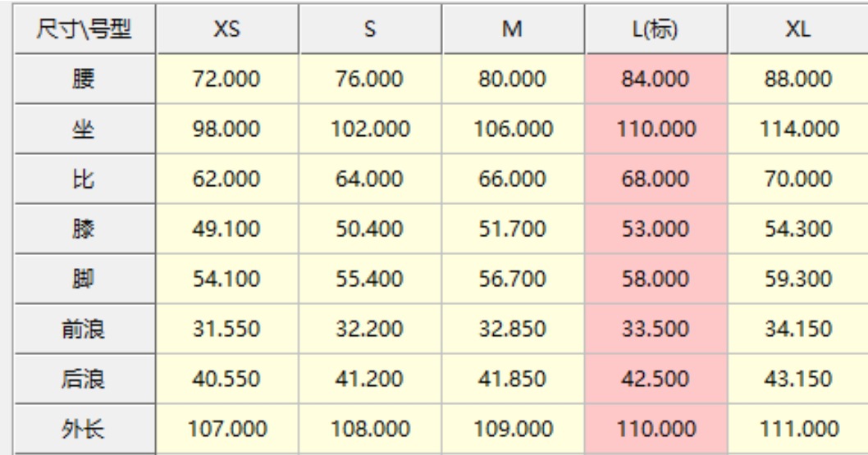Click the 尺寸\号型 corner header cell
This screenshot has width=868, height=455.
[84, 30]
